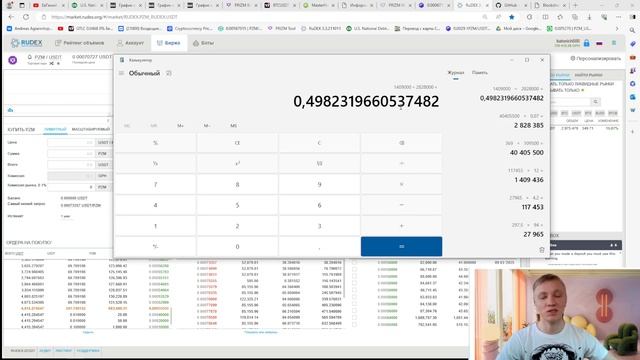Open the Истекает expiry dropdown
This screenshot has width=640, height=360.
click(67, 216)
